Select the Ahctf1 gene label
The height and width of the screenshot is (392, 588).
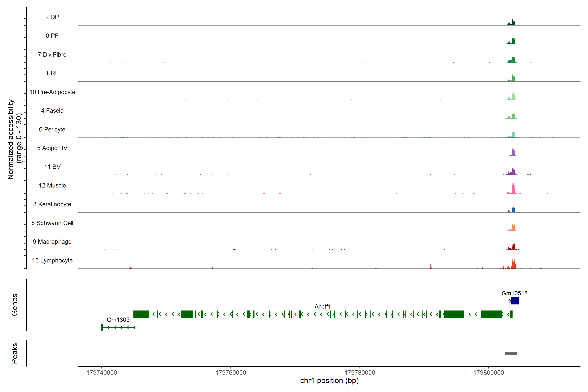tap(322, 307)
